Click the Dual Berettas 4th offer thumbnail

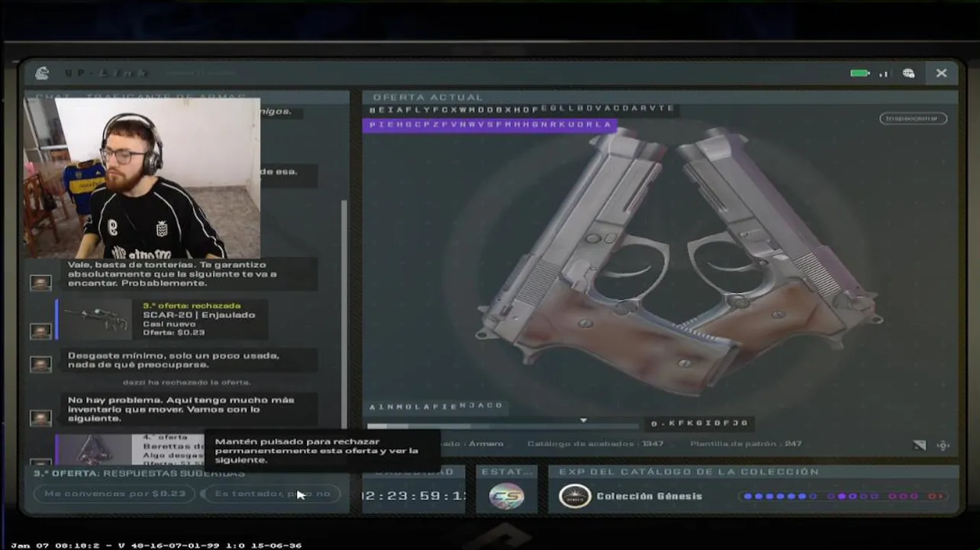point(95,450)
